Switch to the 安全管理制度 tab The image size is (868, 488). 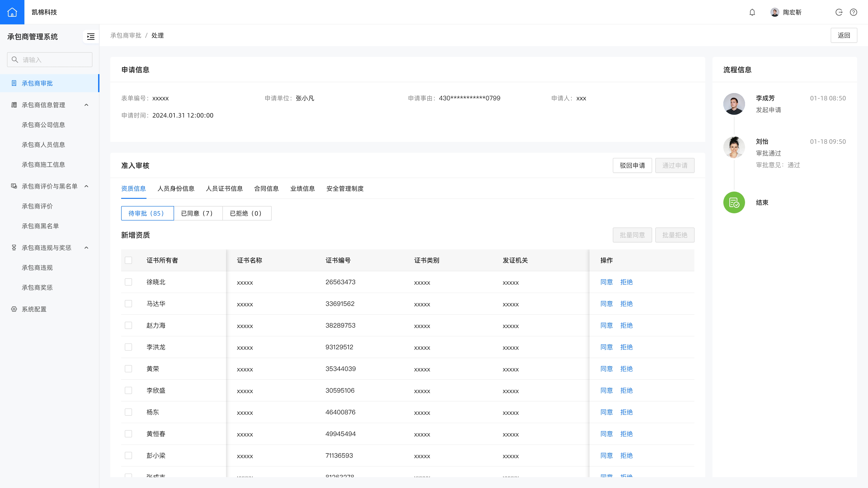click(345, 189)
